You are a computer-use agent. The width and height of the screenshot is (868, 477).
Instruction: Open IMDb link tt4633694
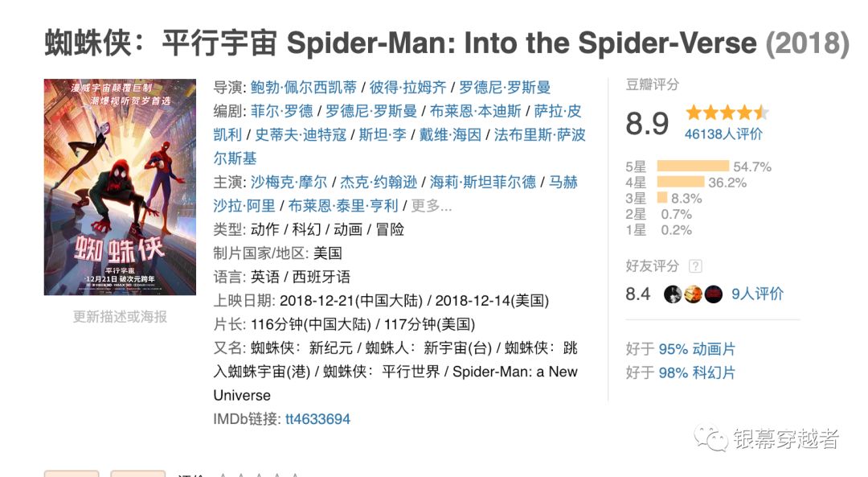tap(317, 419)
